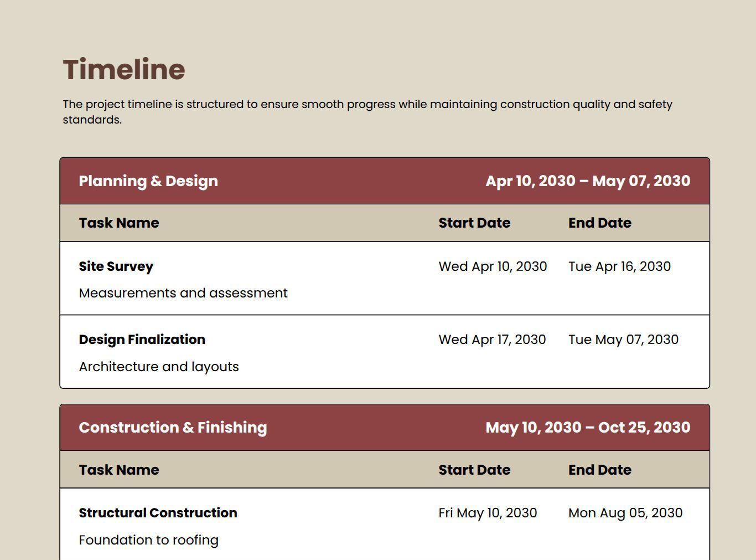The height and width of the screenshot is (560, 756).
Task: Click the Apr 10 – May 07 date range
Action: [588, 181]
